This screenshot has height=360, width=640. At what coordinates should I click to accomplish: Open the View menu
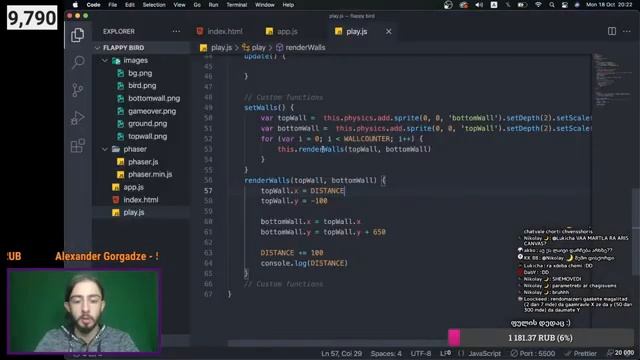coord(179,5)
